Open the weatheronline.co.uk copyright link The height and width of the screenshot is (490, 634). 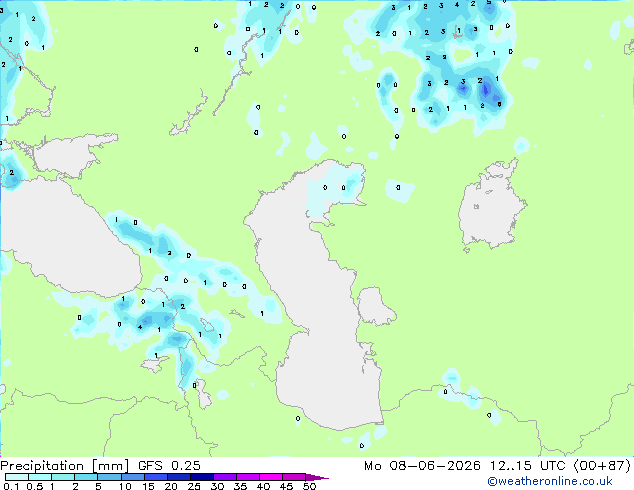tap(550, 481)
